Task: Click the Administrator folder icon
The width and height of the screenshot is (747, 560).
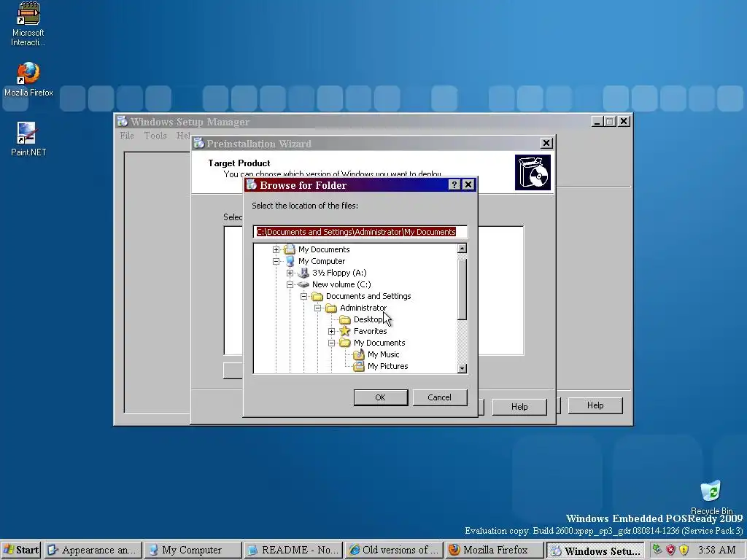Action: point(331,308)
